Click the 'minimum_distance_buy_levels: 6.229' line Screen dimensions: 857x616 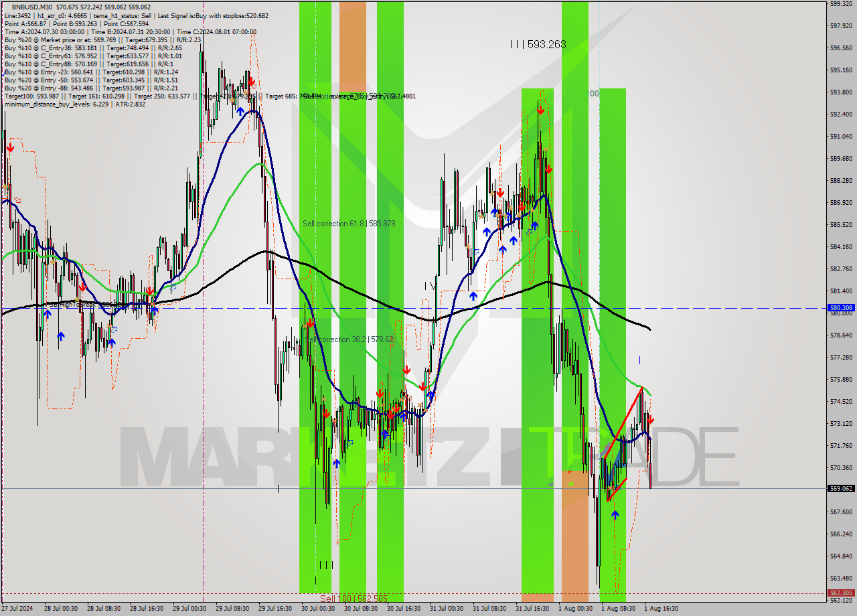coord(74,104)
